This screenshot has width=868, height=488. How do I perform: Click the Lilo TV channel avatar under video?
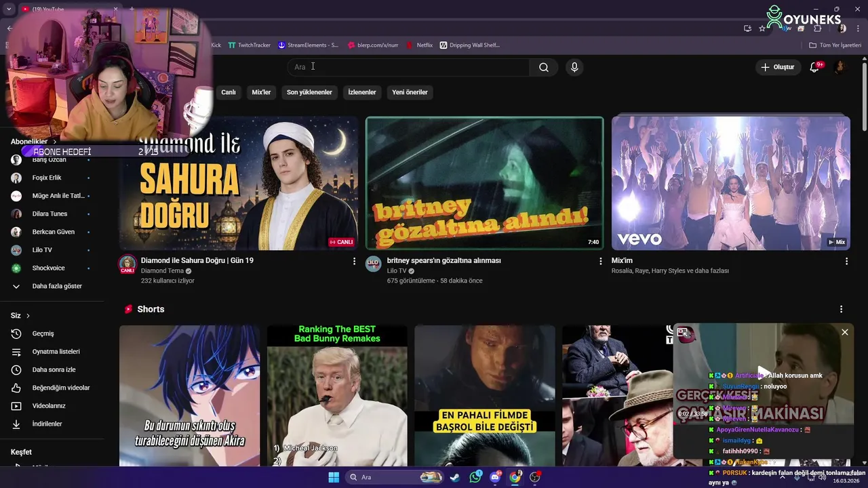click(374, 264)
